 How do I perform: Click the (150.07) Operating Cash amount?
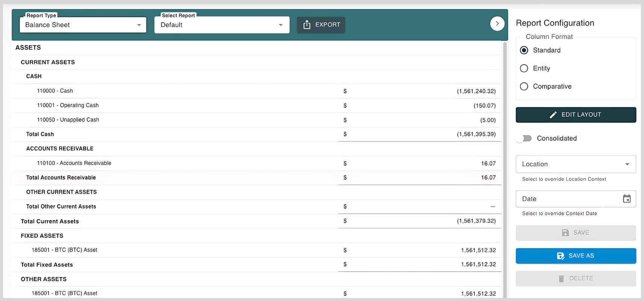(484, 106)
